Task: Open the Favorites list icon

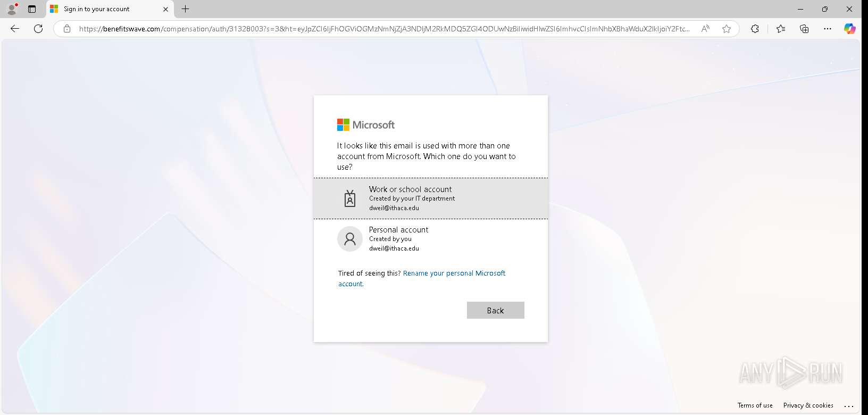Action: [x=781, y=29]
